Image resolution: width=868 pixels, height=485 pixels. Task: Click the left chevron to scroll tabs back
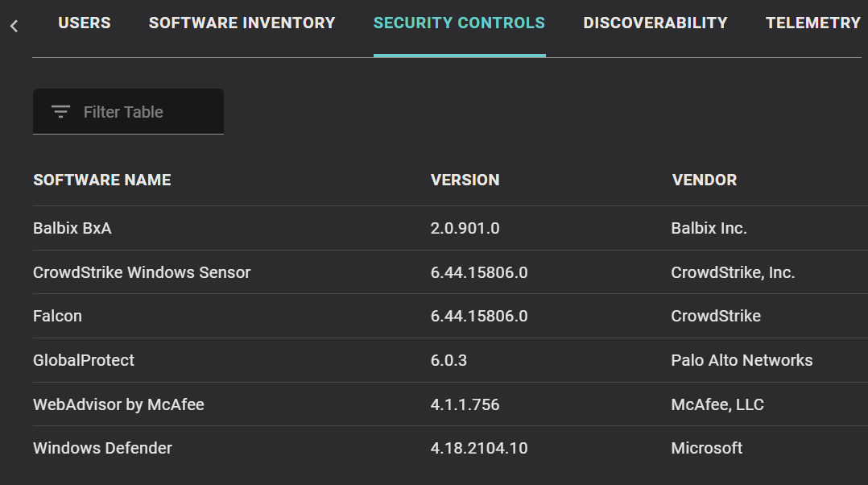click(x=14, y=26)
